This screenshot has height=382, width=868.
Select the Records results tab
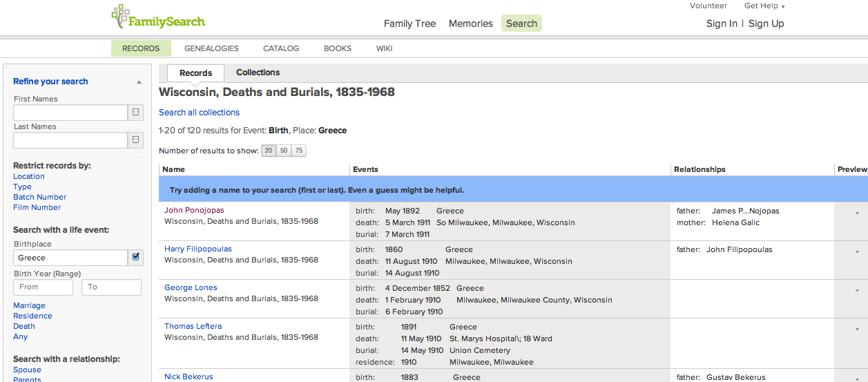tap(195, 73)
